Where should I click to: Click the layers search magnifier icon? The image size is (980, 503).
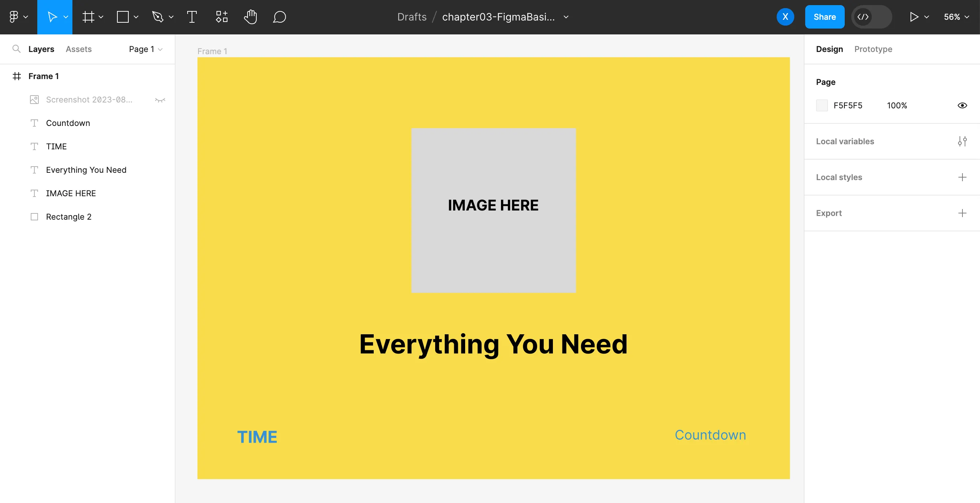click(x=16, y=49)
